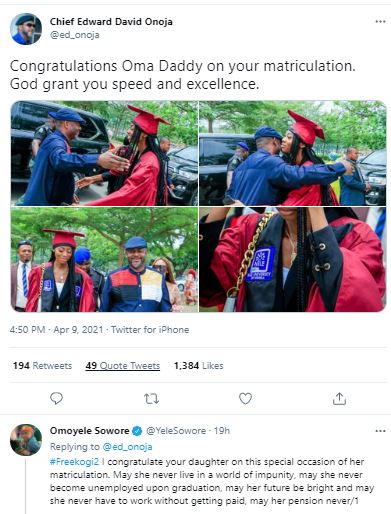391x514 pixels.
Task: View the 194 Retweets list
Action: 42,366
